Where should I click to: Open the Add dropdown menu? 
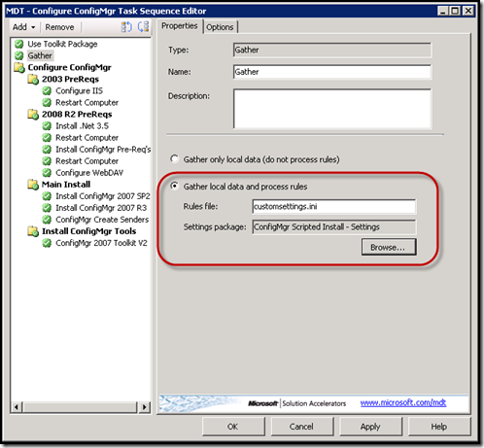pyautogui.click(x=24, y=27)
